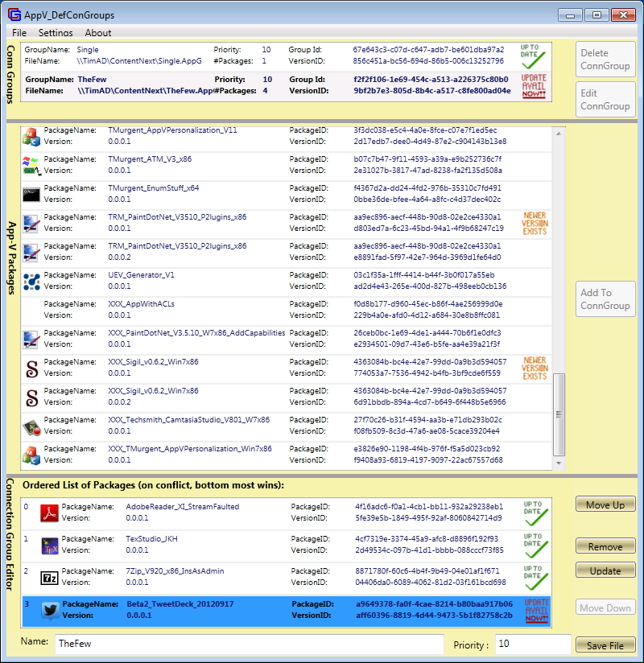
Task: Click the package list scrollbar thumb
Action: 559,414
